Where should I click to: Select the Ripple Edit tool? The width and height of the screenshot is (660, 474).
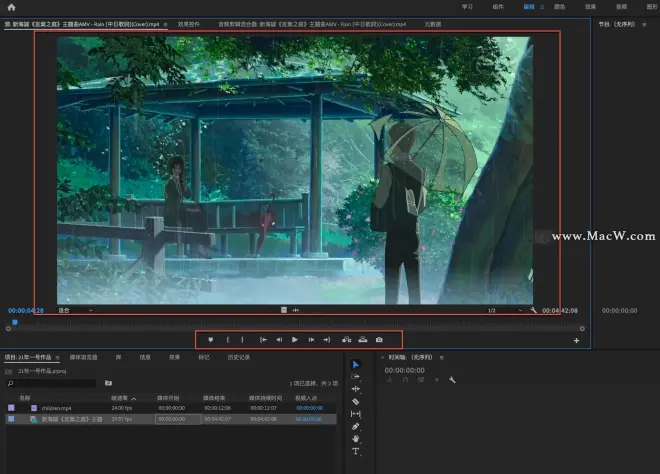click(356, 389)
